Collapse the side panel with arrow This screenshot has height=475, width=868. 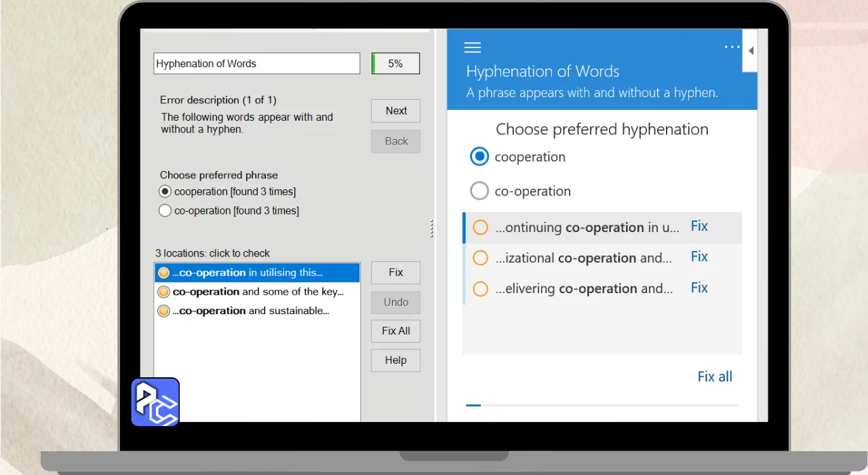tap(750, 51)
